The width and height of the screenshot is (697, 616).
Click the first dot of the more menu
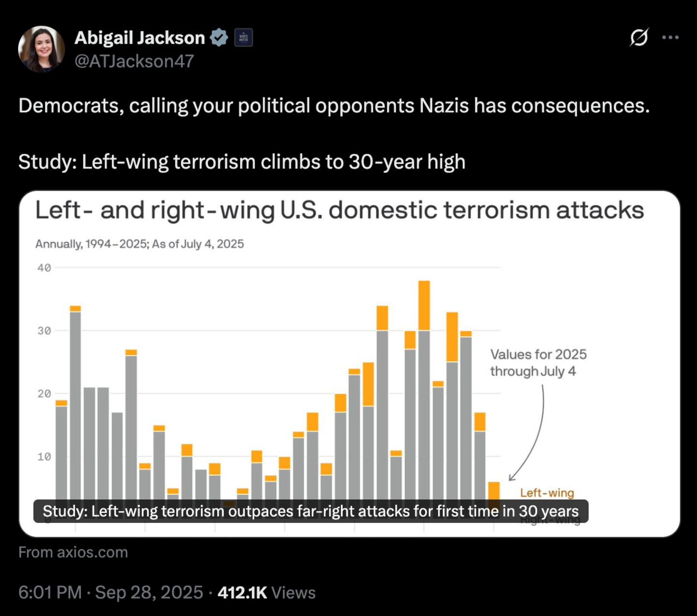(x=665, y=38)
